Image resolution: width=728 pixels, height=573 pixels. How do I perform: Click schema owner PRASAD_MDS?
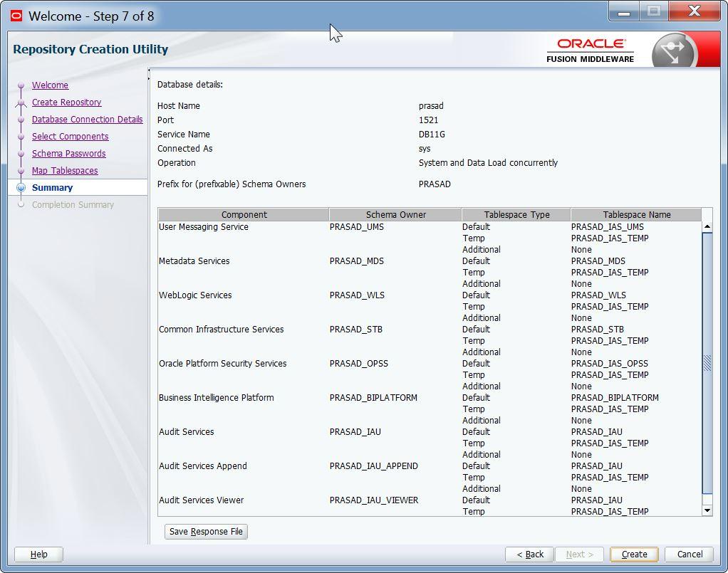point(357,261)
